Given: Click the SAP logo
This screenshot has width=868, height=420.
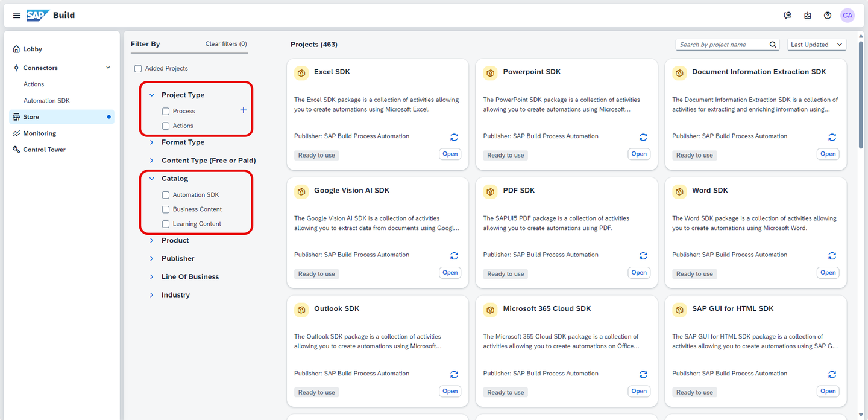Looking at the screenshot, I should pos(37,16).
